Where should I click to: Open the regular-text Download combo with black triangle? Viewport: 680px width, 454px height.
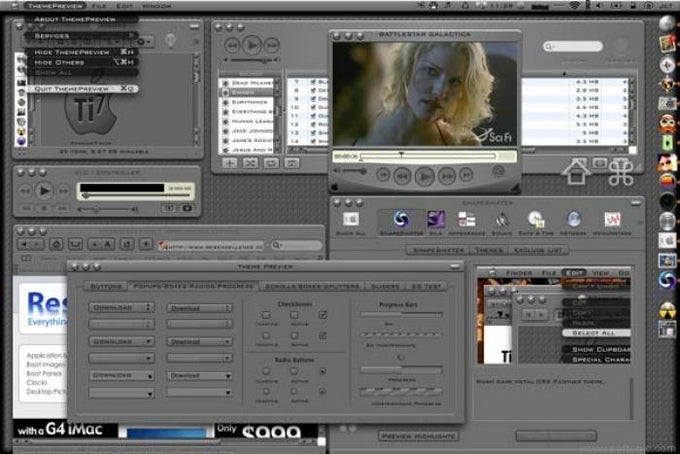199,376
